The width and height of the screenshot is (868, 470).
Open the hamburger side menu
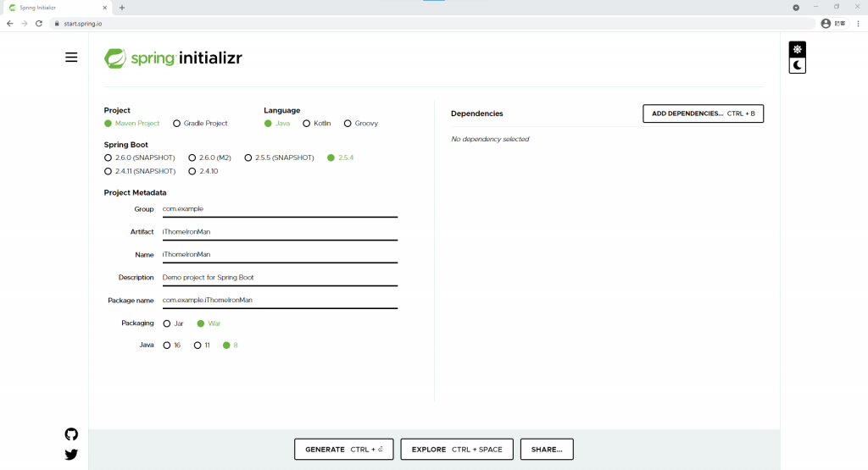click(x=71, y=58)
